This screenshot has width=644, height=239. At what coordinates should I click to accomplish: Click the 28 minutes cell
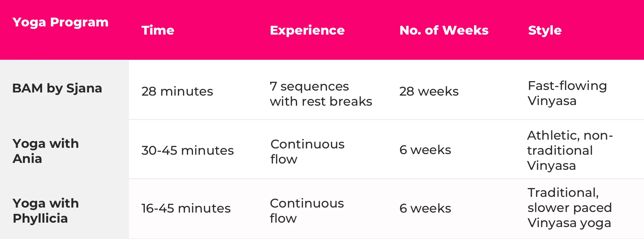coord(177,92)
